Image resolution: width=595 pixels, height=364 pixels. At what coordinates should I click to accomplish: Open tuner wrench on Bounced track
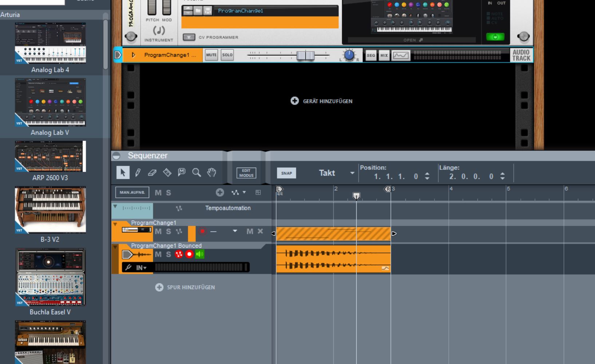pyautogui.click(x=128, y=268)
